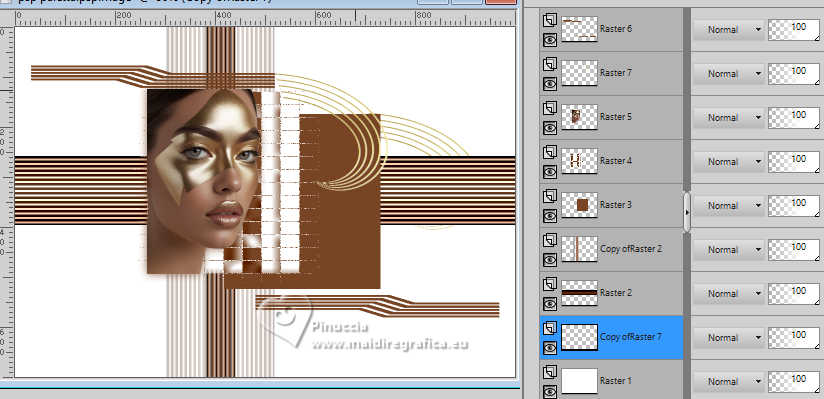Toggle visibility of Raster 5 layer
824x399 pixels.
550,128
